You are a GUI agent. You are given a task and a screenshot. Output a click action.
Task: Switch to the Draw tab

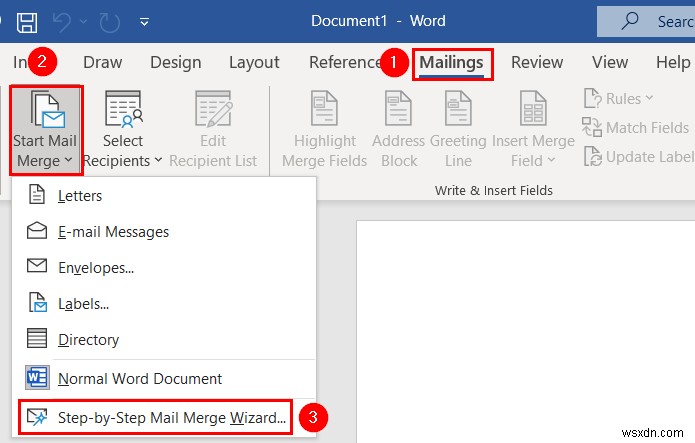[x=102, y=62]
